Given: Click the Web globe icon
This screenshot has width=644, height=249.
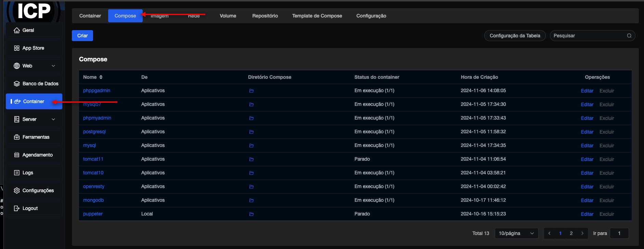Looking at the screenshot, I should [x=16, y=66].
